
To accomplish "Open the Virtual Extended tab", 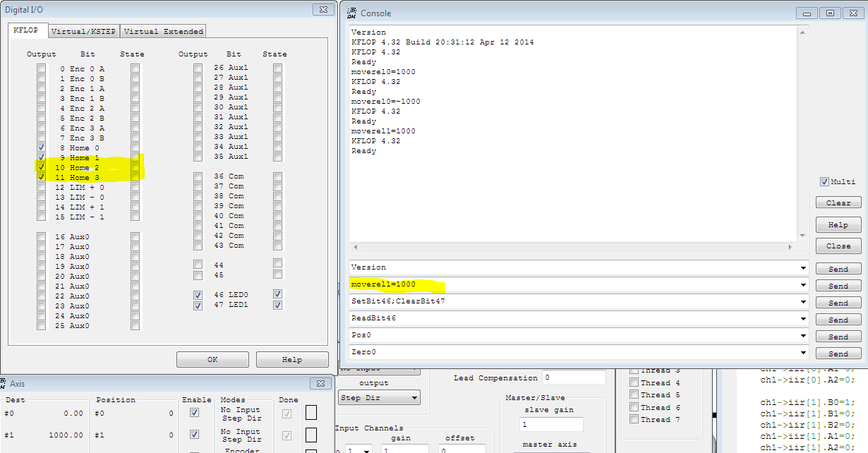I will [164, 31].
